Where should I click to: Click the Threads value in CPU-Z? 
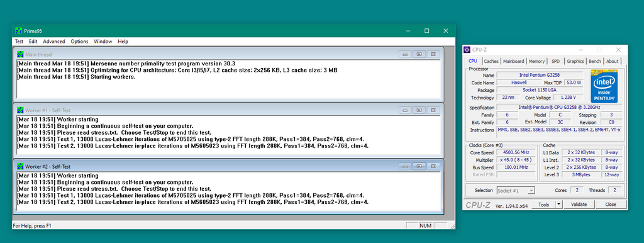point(614,190)
